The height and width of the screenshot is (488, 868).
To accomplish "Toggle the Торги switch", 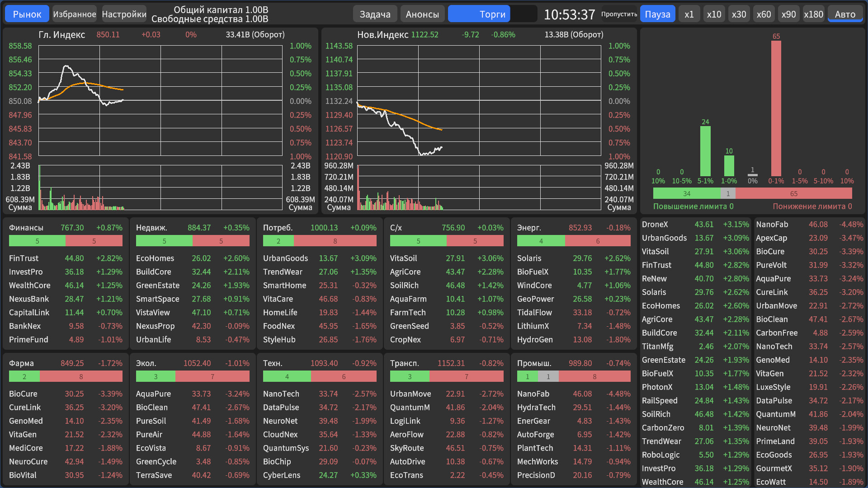I will (x=492, y=14).
